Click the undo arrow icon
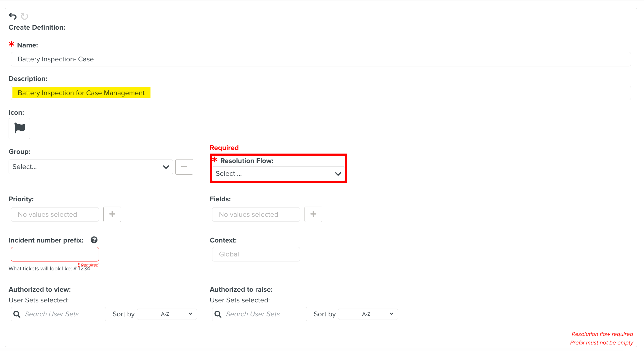Viewport: 644px width, 351px height. [12, 16]
